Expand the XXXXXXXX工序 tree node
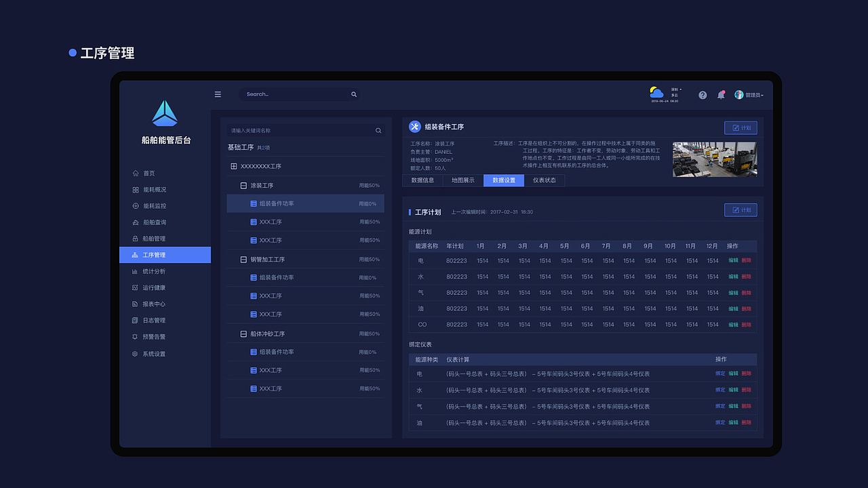Image resolution: width=868 pixels, height=488 pixels. pyautogui.click(x=234, y=166)
